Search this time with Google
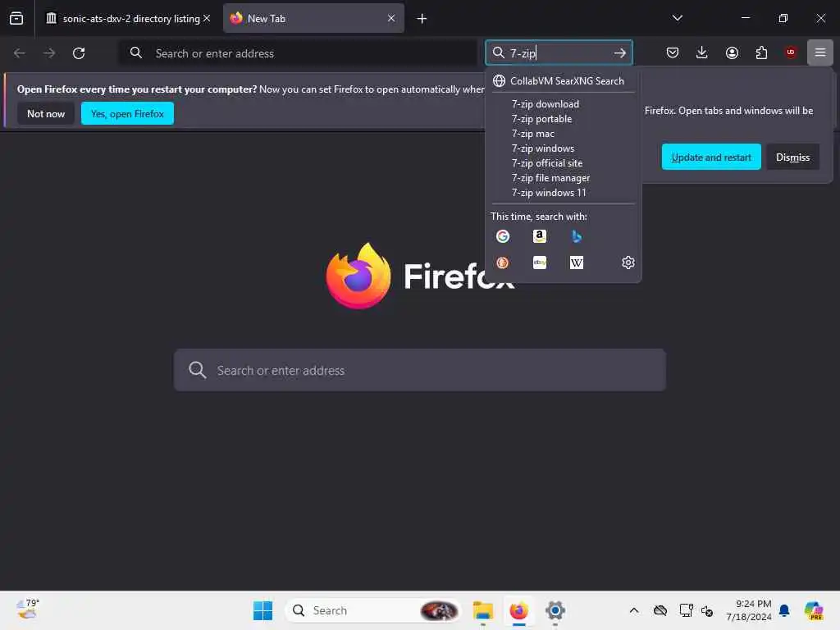Image resolution: width=840 pixels, height=630 pixels. pyautogui.click(x=503, y=236)
